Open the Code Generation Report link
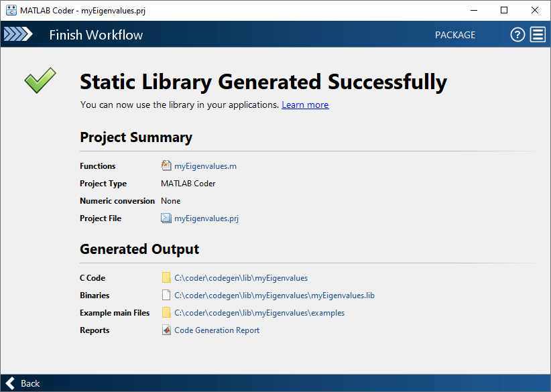551x392 pixels. (x=217, y=330)
